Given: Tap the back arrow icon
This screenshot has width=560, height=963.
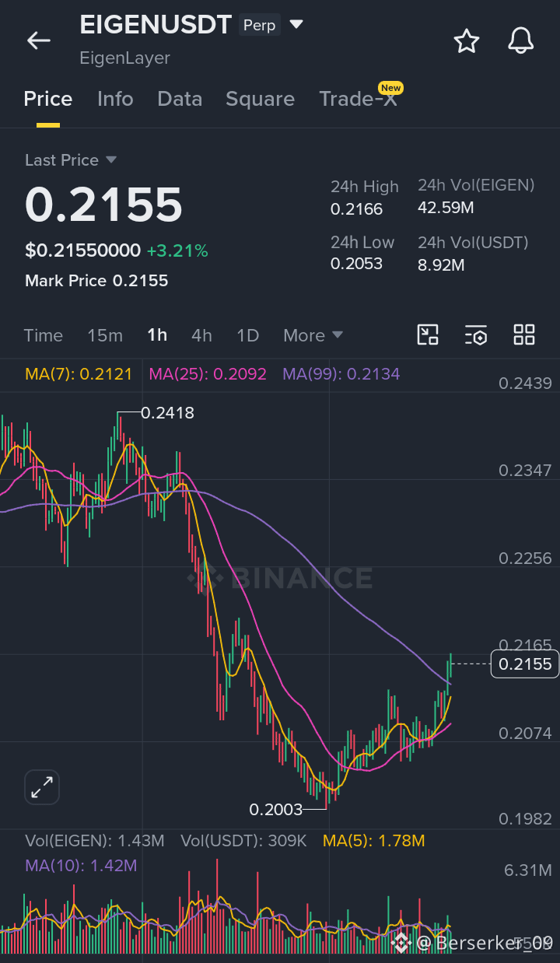Looking at the screenshot, I should [x=38, y=40].
